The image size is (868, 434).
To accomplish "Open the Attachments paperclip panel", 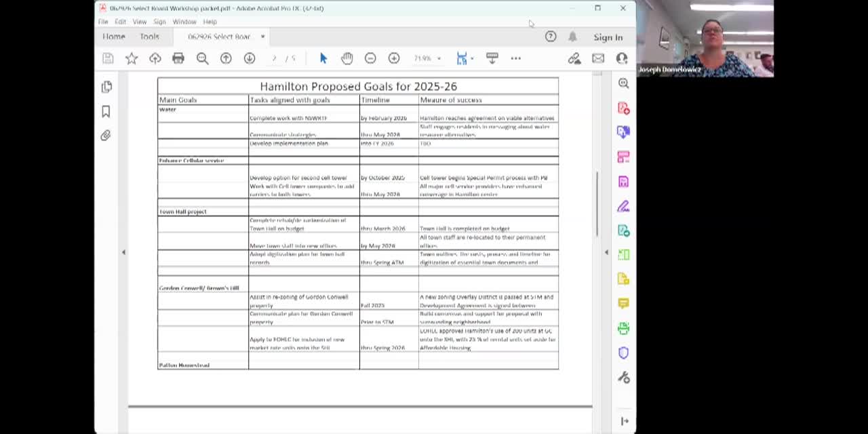I will tap(106, 136).
